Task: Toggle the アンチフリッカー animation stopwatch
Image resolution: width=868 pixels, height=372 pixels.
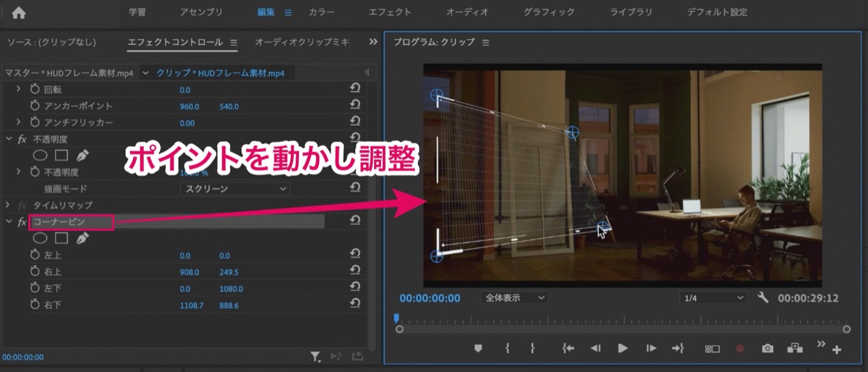Action: [x=35, y=122]
